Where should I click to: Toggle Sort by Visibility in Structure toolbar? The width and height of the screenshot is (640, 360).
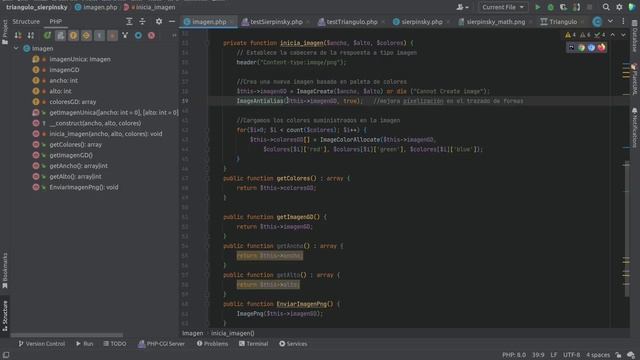coord(18,36)
